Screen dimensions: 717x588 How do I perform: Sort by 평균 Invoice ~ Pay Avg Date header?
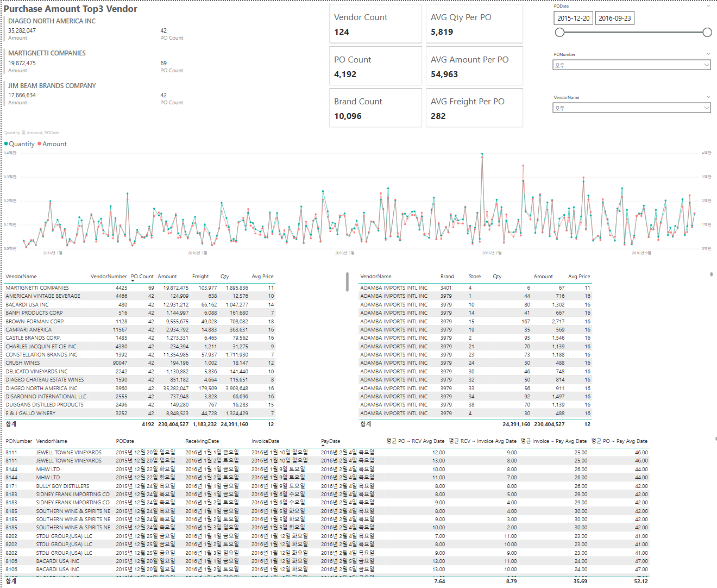point(554,441)
